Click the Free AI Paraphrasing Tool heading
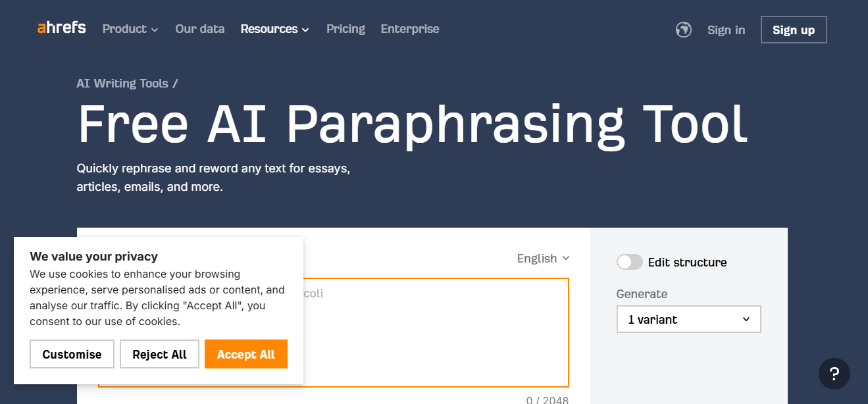The height and width of the screenshot is (404, 868). 413,124
